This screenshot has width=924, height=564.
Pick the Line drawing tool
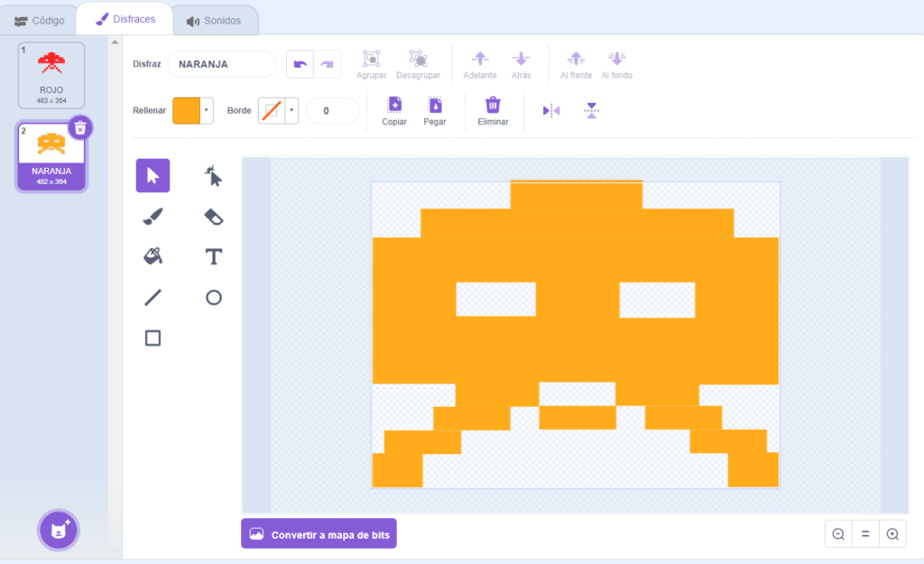[152, 297]
